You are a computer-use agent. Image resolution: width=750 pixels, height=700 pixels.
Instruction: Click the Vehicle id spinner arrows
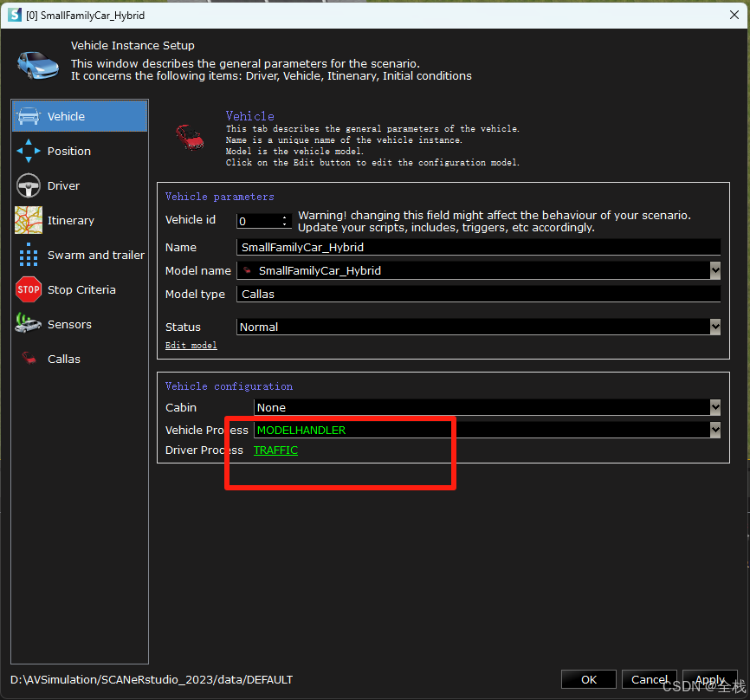tap(285, 221)
